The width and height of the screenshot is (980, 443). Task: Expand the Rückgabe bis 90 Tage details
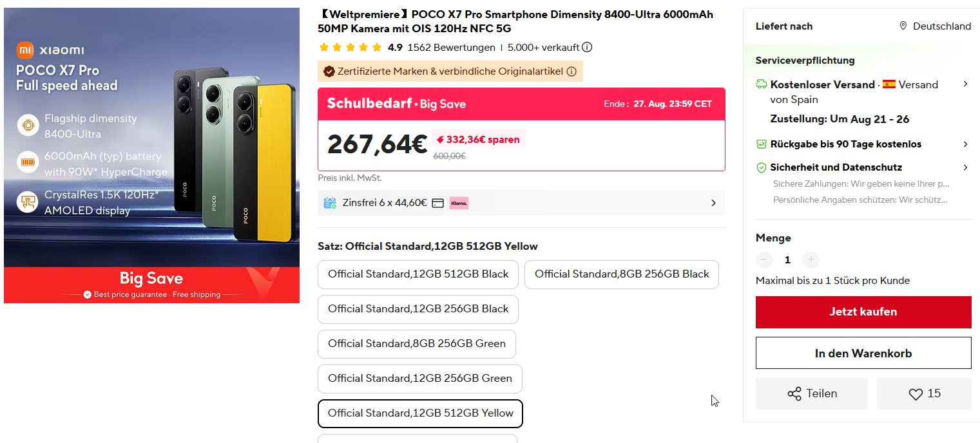coord(965,144)
